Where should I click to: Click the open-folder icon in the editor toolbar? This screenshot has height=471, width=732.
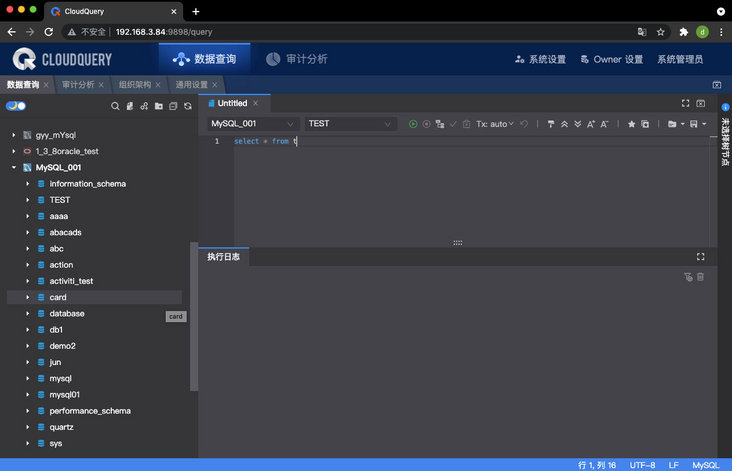[x=672, y=124]
